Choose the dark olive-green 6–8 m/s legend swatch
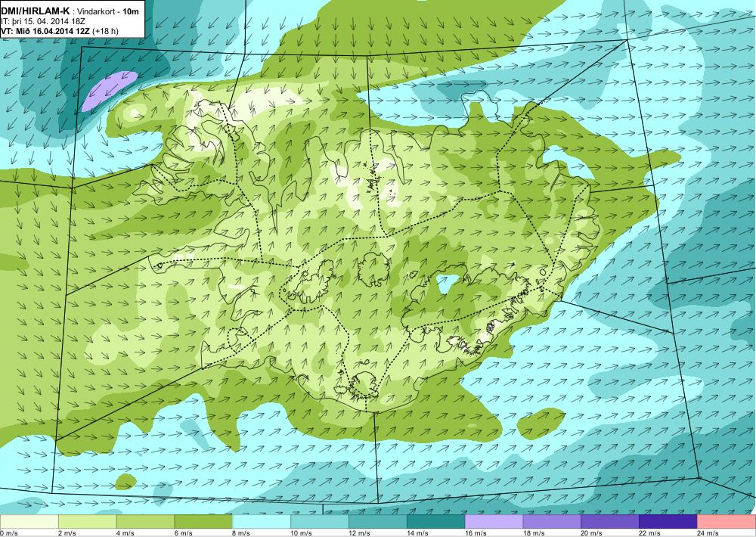 pos(203,522)
